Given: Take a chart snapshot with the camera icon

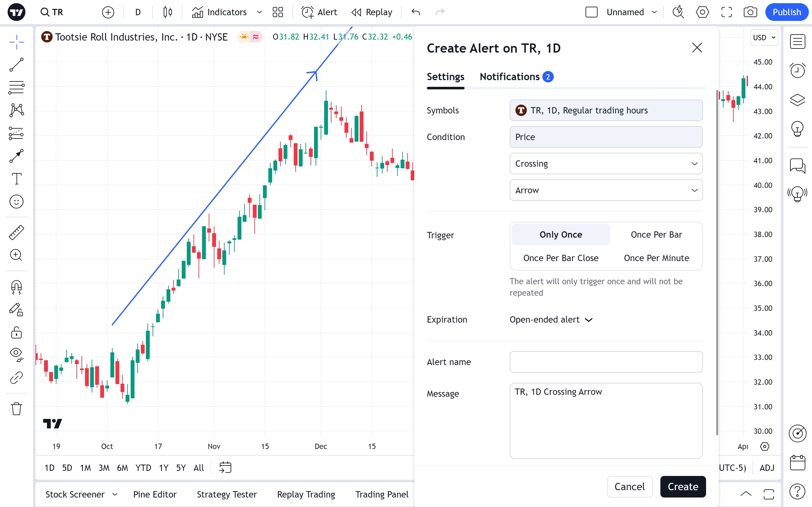Looking at the screenshot, I should point(750,12).
